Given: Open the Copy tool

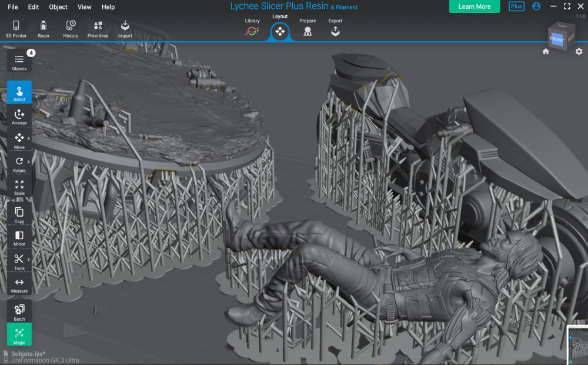Looking at the screenshot, I should coord(19,214).
